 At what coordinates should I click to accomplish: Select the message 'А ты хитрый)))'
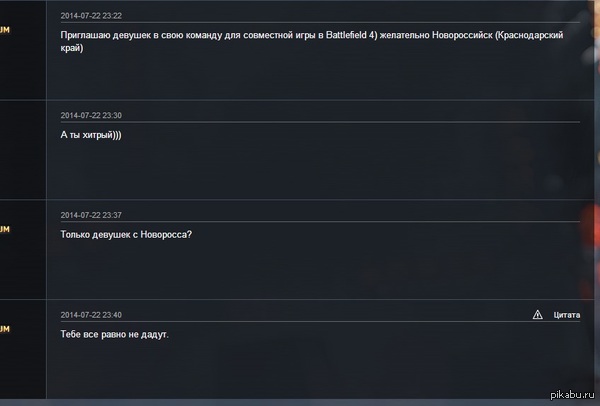(91, 135)
